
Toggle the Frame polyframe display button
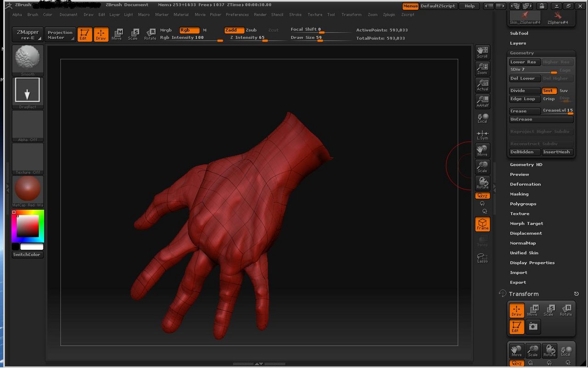(482, 224)
